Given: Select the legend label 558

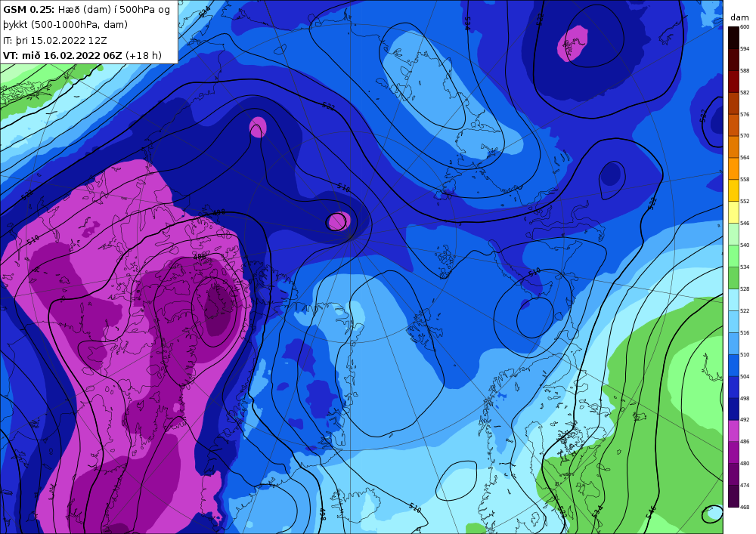Looking at the screenshot, I should 745,179.
